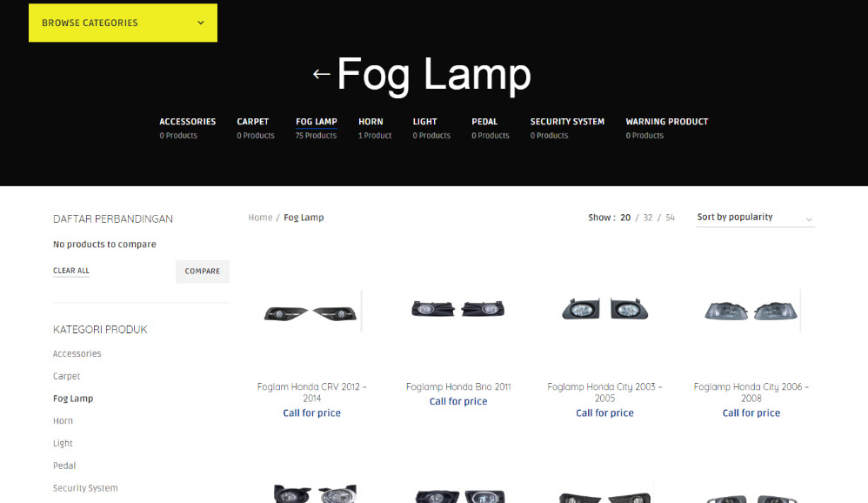Show 32 products per page
The image size is (868, 503).
point(648,218)
